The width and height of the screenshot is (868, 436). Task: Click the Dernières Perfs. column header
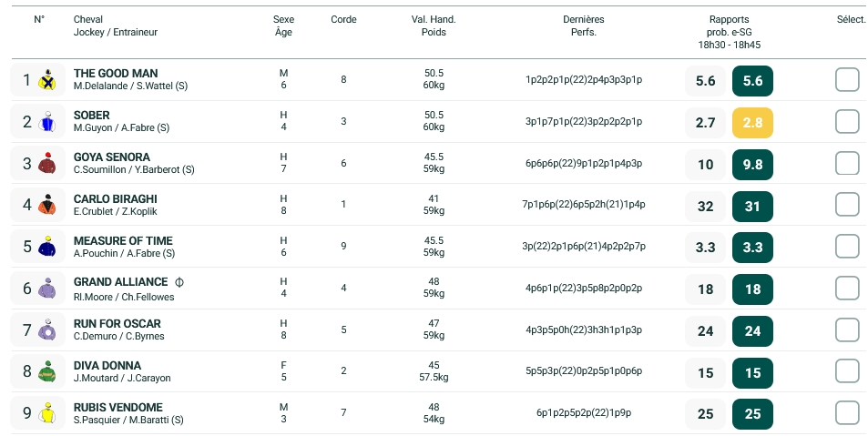coord(584,25)
